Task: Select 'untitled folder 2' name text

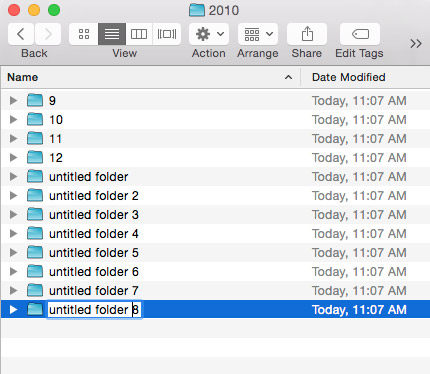Action: pos(94,196)
